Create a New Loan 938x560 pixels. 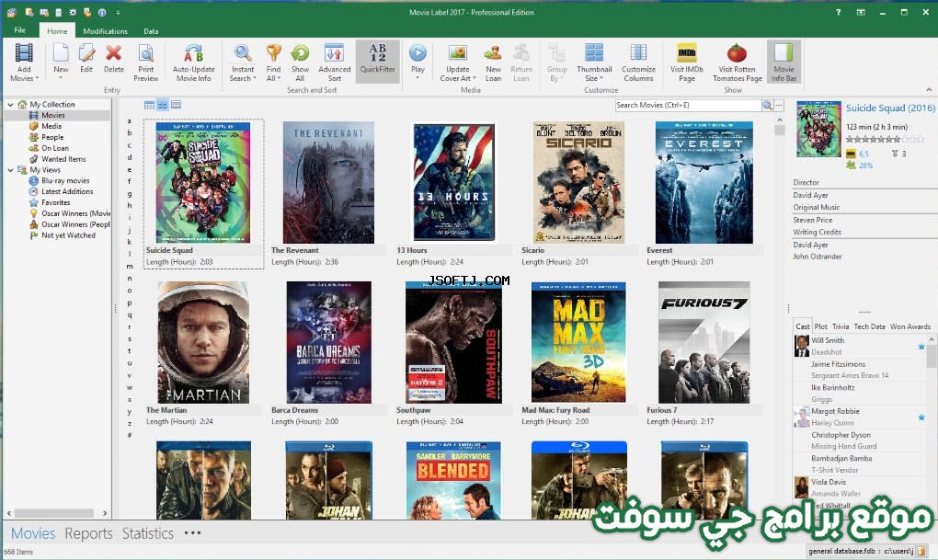[x=493, y=63]
